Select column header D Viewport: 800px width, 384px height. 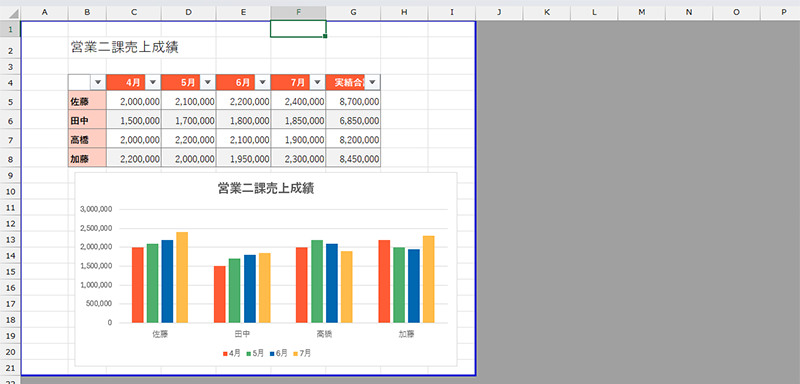(189, 12)
